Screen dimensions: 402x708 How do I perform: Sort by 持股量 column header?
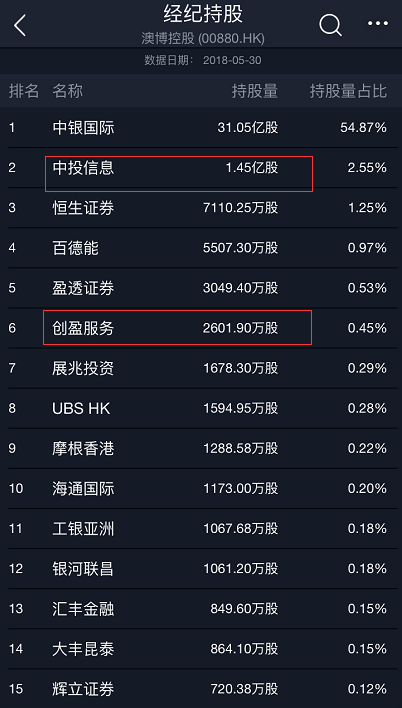click(255, 91)
